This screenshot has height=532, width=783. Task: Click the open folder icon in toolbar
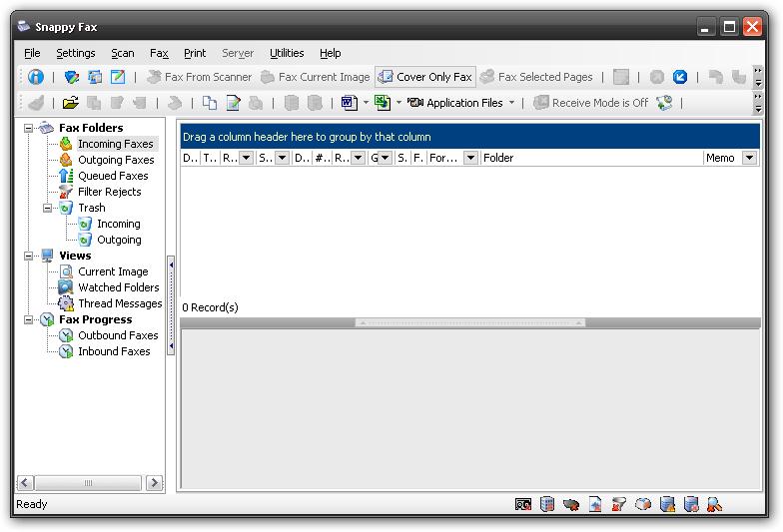(x=70, y=103)
